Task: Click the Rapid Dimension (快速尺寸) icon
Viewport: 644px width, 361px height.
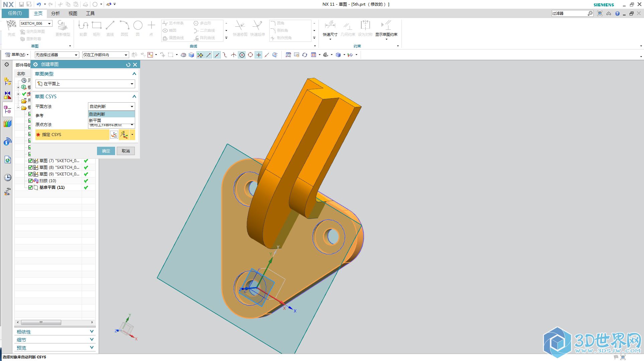Action: pyautogui.click(x=330, y=25)
